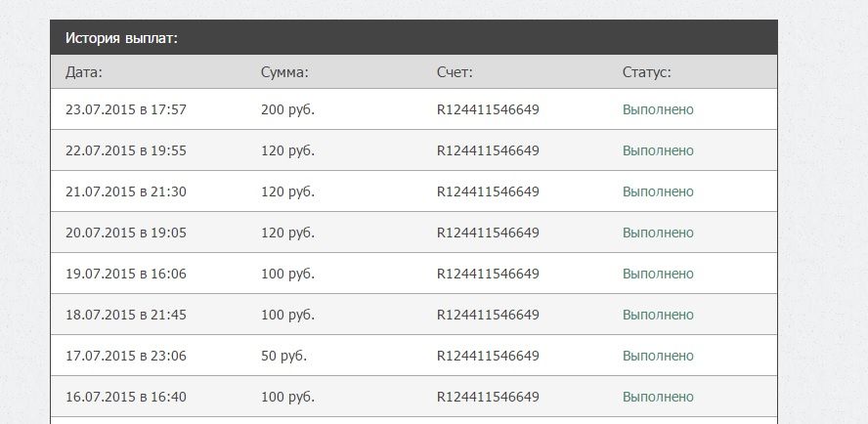Click the 'История выплат:' table header

(122, 38)
